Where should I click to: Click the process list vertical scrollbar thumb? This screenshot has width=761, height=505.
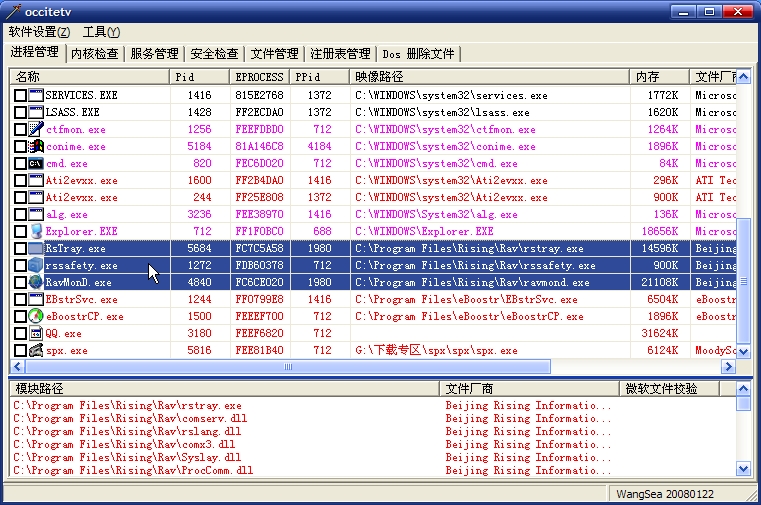coord(743,281)
